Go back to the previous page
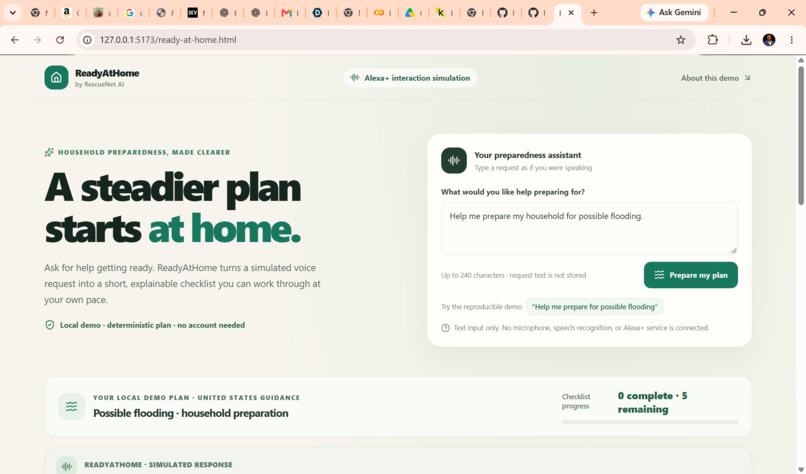Viewport: 806px width, 474px height. click(15, 40)
